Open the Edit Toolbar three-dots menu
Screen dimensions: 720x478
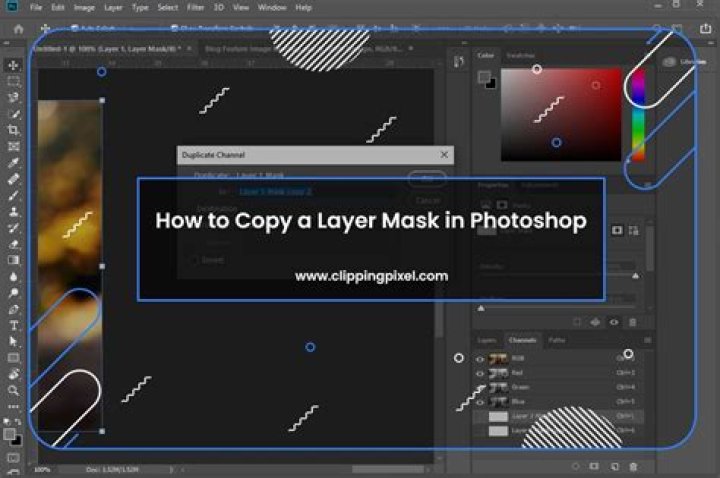[x=13, y=407]
